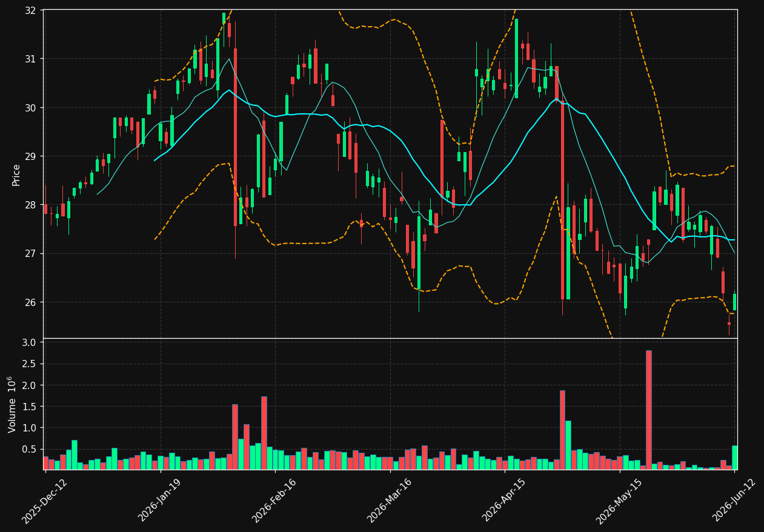Click the 26 price axis label
Screen dimensions: 764x532
tap(30, 302)
